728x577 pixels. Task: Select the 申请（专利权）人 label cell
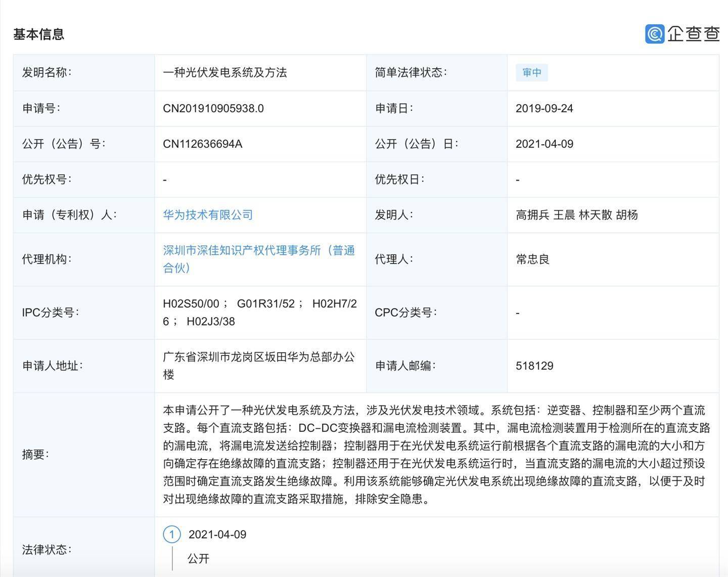(84, 215)
